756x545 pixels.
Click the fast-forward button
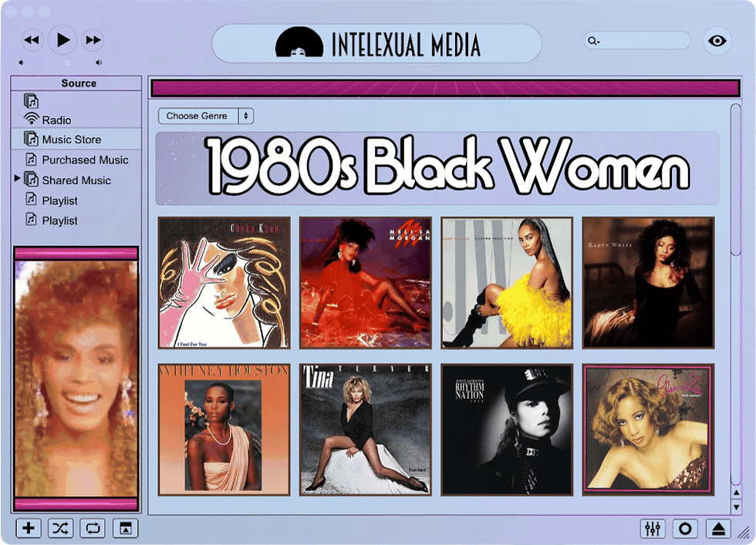click(93, 40)
